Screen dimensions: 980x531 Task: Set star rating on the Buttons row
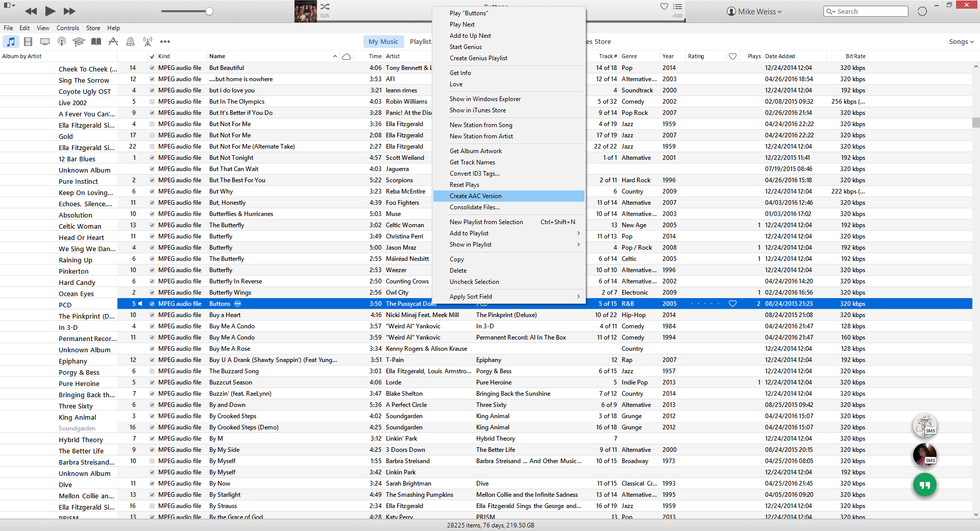point(705,303)
